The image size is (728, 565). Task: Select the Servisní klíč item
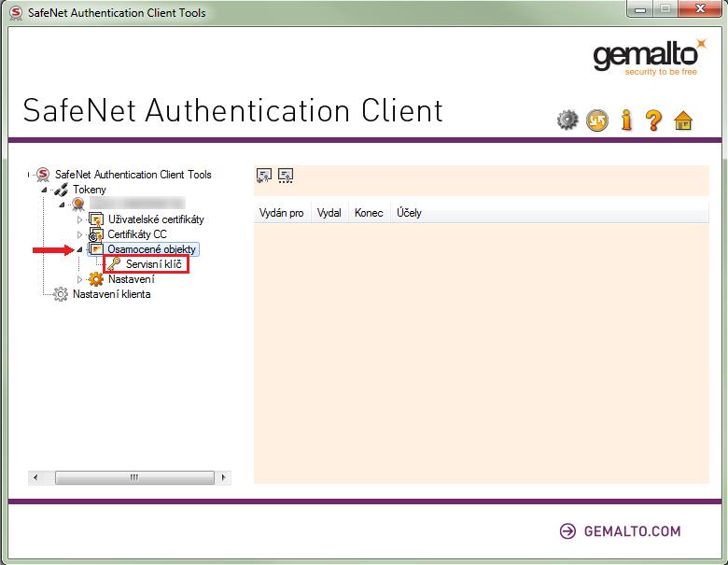tap(153, 264)
